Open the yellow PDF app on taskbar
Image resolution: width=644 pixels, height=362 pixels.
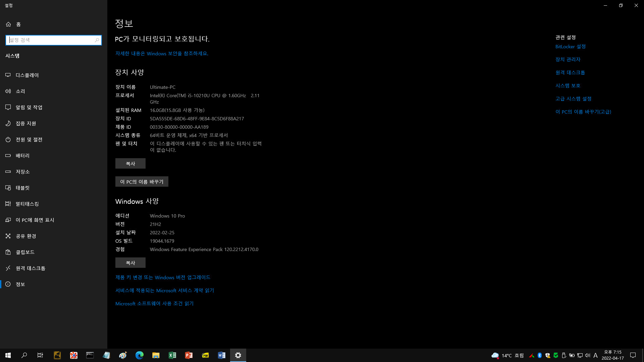(205, 355)
